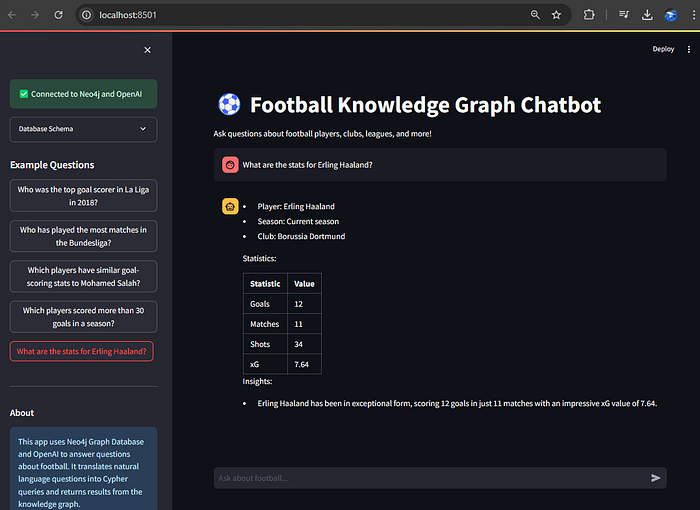Viewport: 700px width, 510px height.
Task: Click the value 11 in Matches row
Action: (x=298, y=324)
